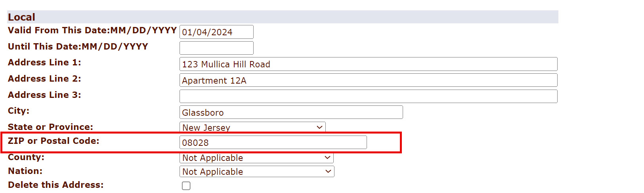Click the 'ZIP or Postal Code:' label

point(54,141)
